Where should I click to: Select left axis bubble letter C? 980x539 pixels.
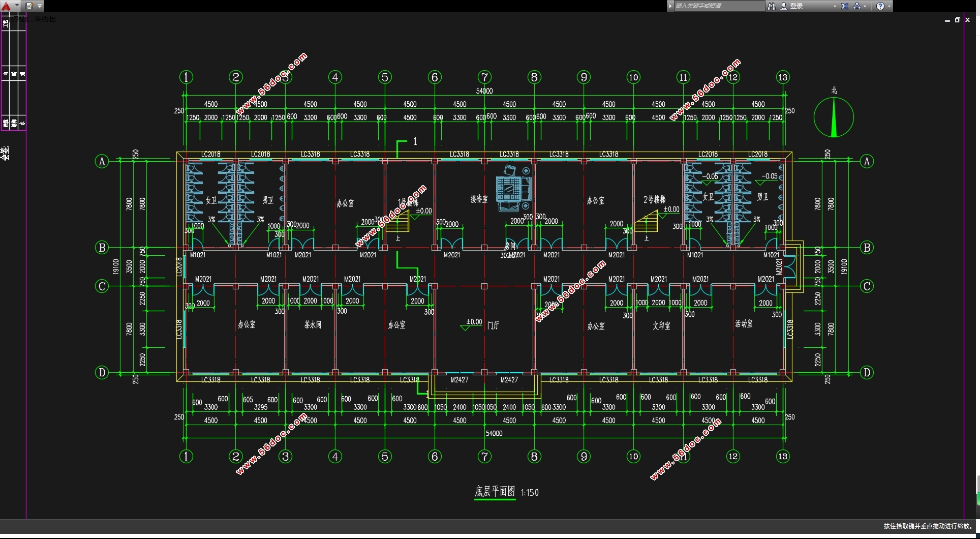[102, 286]
